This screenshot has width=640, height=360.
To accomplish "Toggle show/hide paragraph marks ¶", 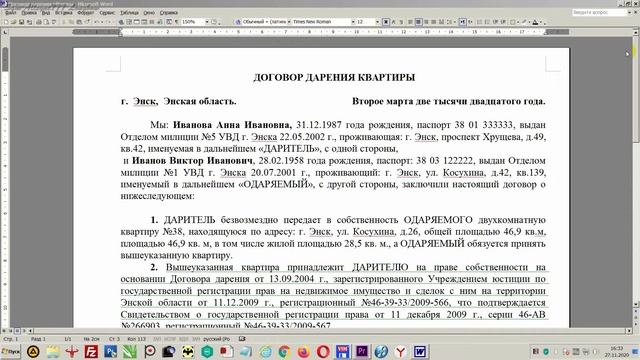I will pyautogui.click(x=176, y=22).
